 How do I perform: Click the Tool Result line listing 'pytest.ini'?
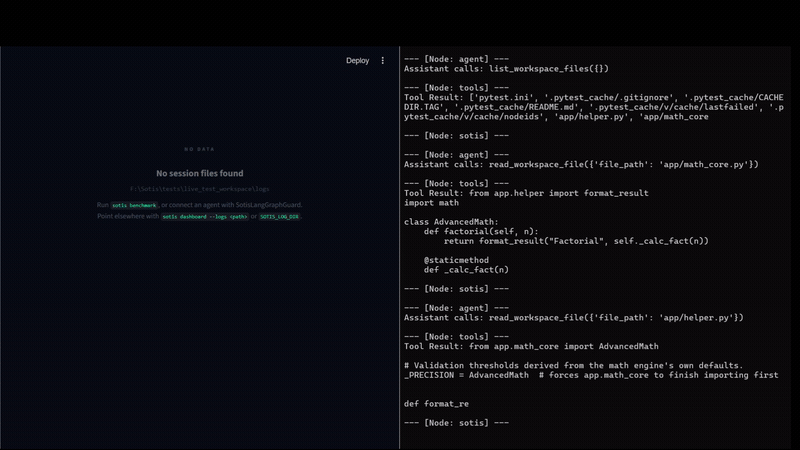point(593,97)
